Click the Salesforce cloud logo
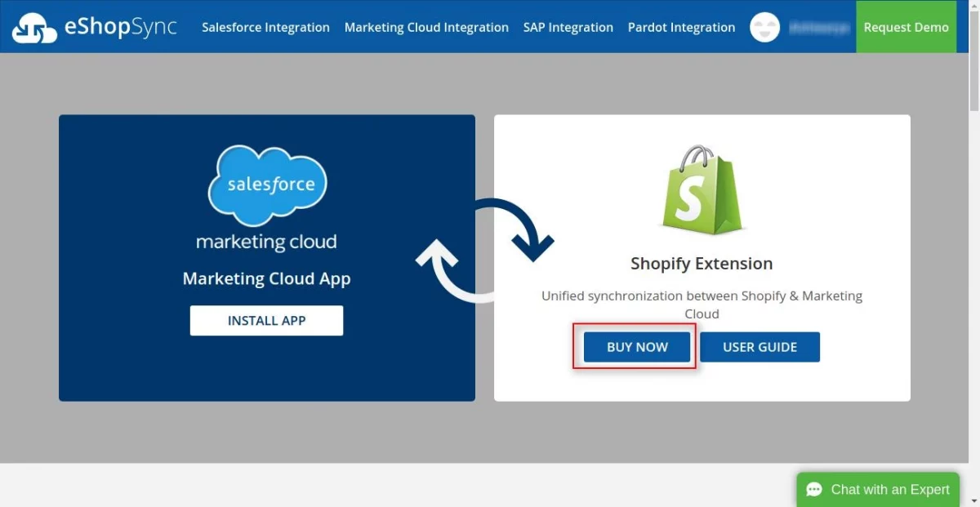 point(267,185)
